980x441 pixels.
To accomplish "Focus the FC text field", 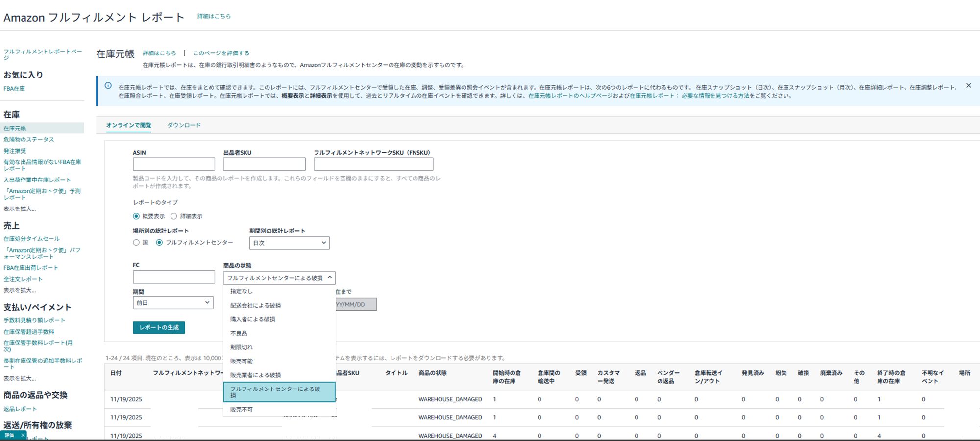I will [x=173, y=277].
